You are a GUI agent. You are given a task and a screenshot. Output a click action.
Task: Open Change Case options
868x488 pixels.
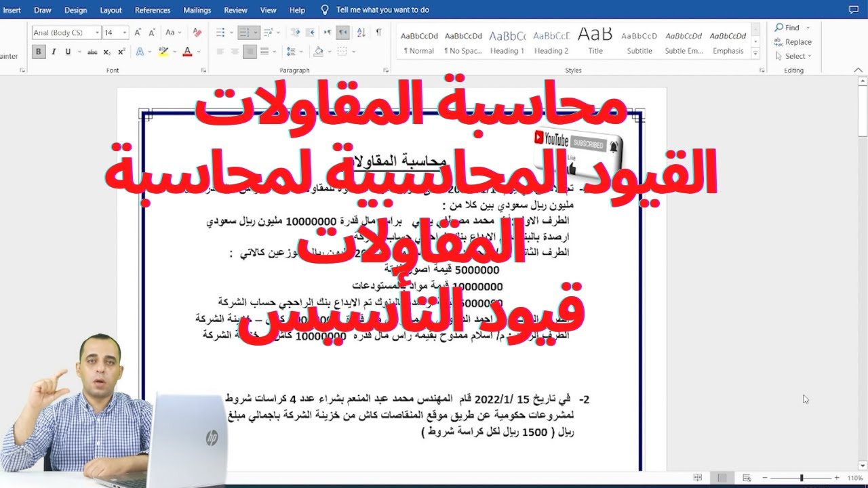(x=173, y=32)
